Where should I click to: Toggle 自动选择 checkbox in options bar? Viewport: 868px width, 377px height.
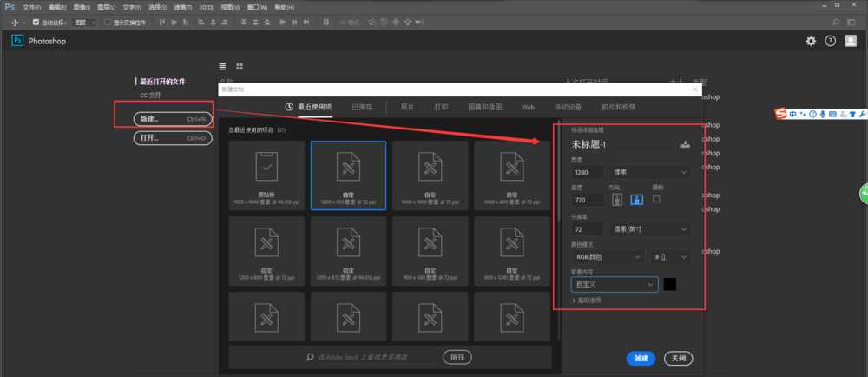click(36, 23)
